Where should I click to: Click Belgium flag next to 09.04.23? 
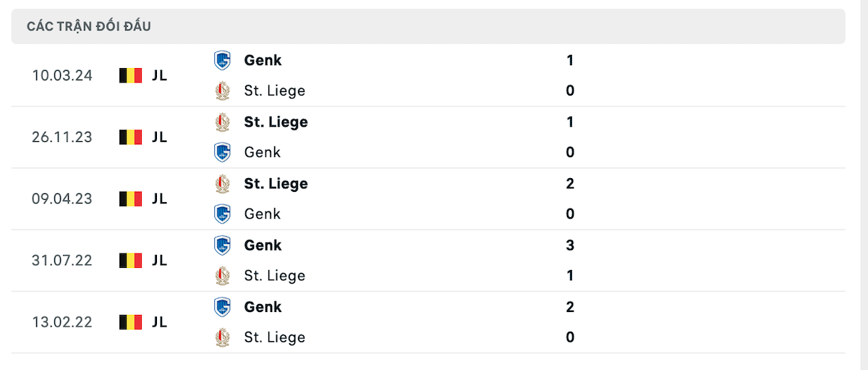[130, 198]
